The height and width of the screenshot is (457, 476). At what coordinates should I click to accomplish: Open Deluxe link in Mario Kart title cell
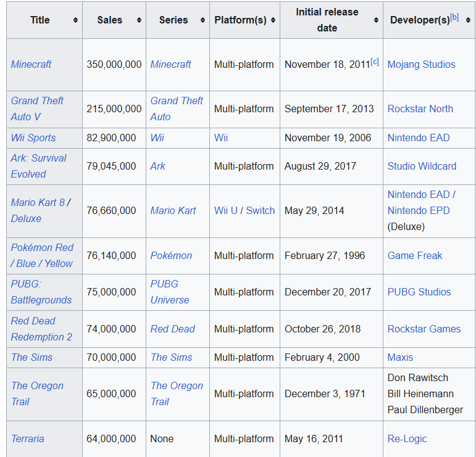tap(26, 219)
